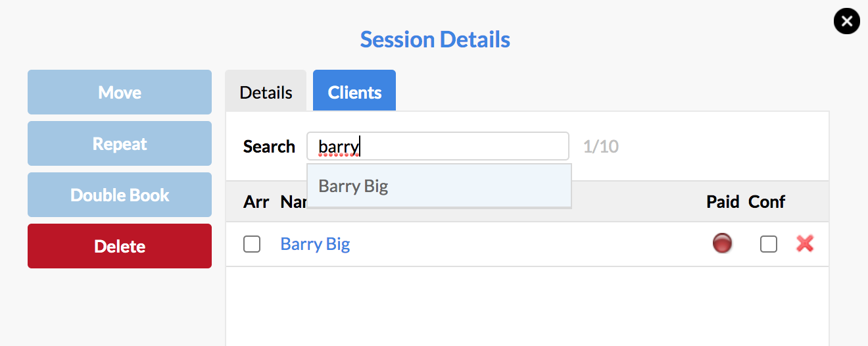Screen dimensions: 868x346
Task: Toggle the Conf checkbox for Barry Big
Action: 769,244
